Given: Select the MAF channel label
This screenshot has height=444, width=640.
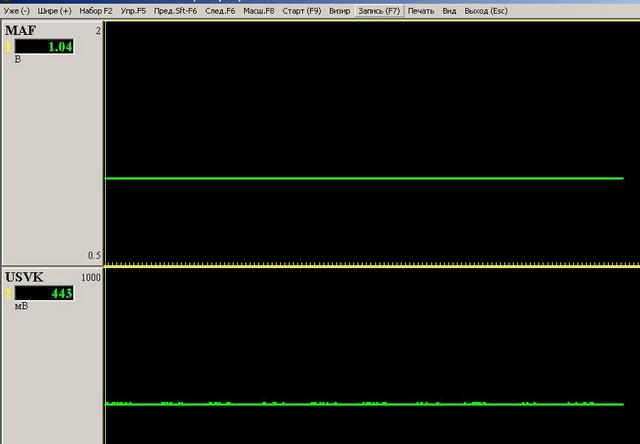Looking at the screenshot, I should 21,31.
